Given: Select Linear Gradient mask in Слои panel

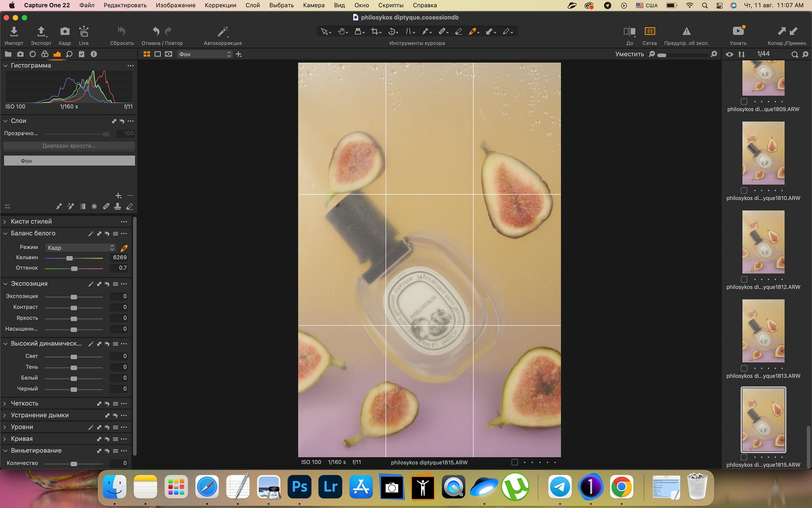Looking at the screenshot, I should pos(82,206).
